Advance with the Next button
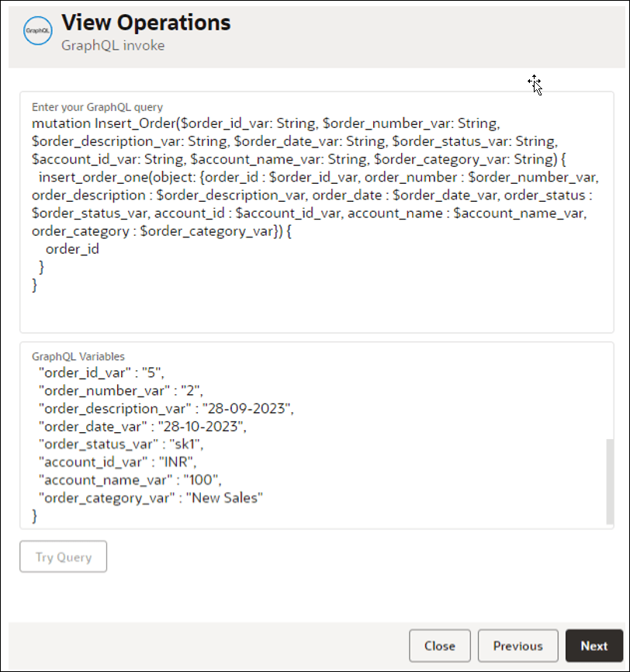 click(x=594, y=646)
